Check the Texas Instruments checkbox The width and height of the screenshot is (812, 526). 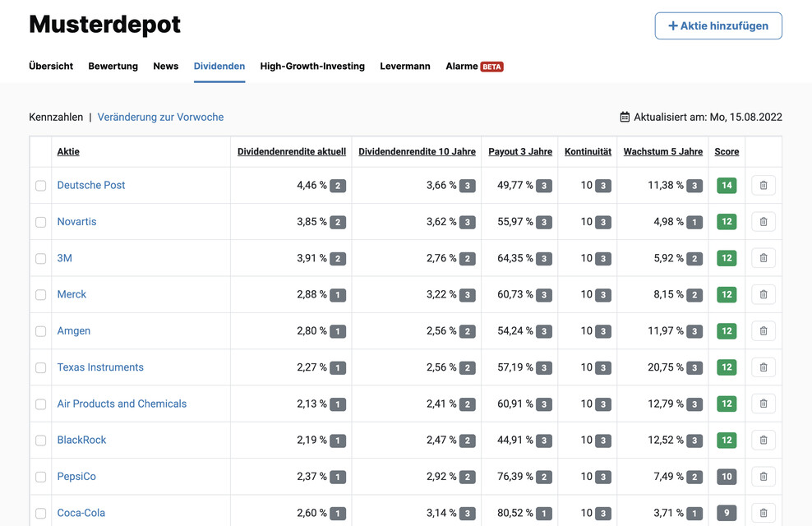(40, 367)
